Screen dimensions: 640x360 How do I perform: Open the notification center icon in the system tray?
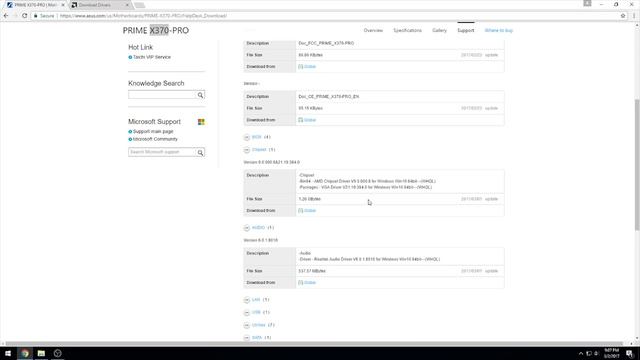[629, 353]
